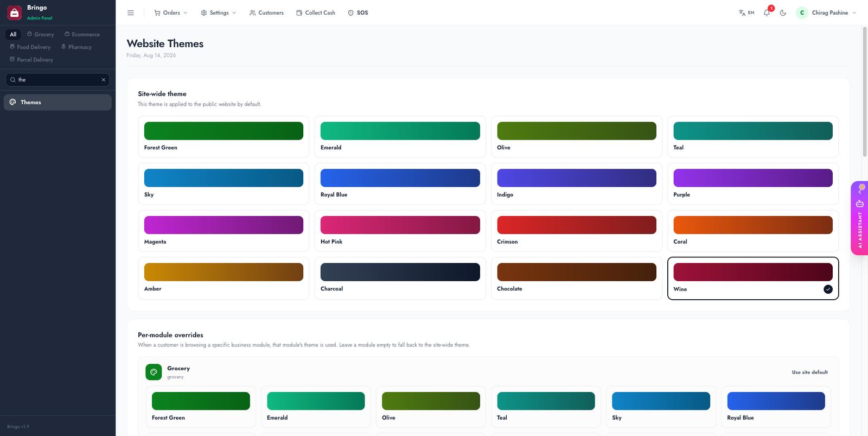Clear the sidebar search with X icon
Image resolution: width=868 pixels, height=436 pixels.
pos(104,80)
